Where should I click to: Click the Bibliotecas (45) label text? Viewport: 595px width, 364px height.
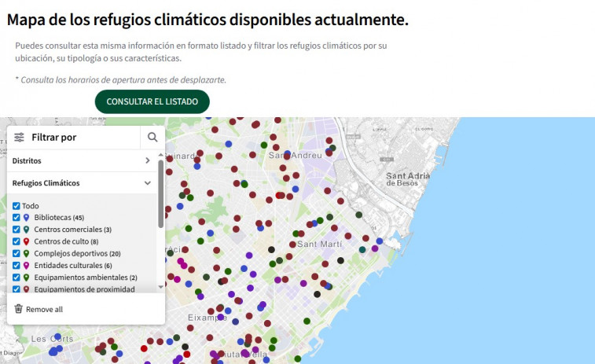(59, 218)
